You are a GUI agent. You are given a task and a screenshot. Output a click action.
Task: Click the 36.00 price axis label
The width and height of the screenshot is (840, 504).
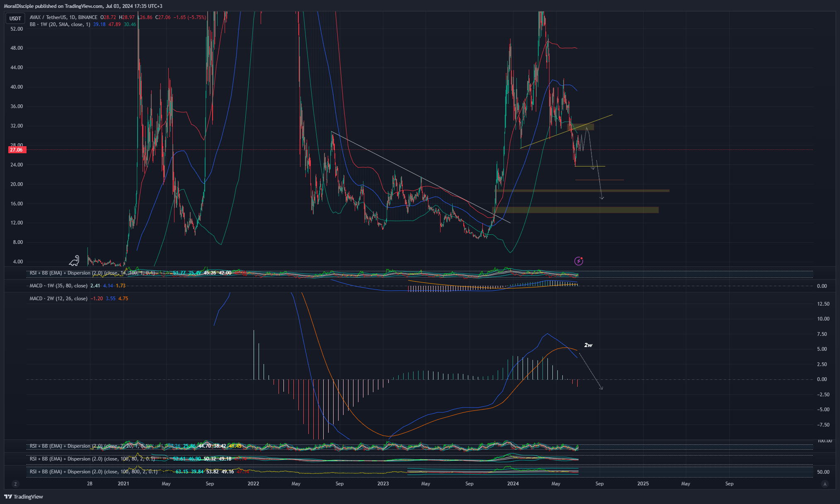17,106
